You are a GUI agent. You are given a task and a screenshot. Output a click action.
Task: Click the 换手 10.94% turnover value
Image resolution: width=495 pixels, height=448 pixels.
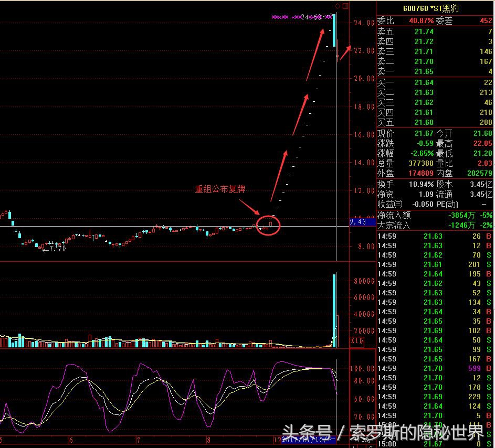pyautogui.click(x=422, y=184)
